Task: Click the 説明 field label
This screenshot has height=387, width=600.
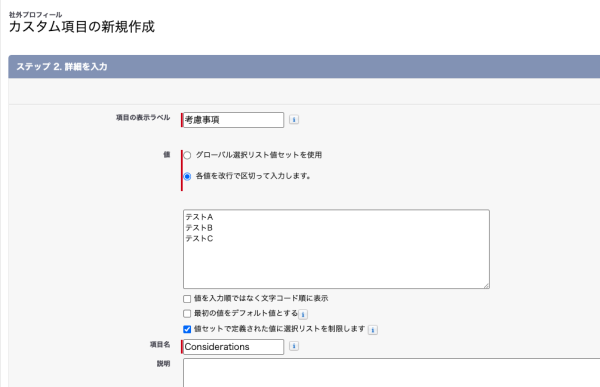Action: tap(163, 364)
